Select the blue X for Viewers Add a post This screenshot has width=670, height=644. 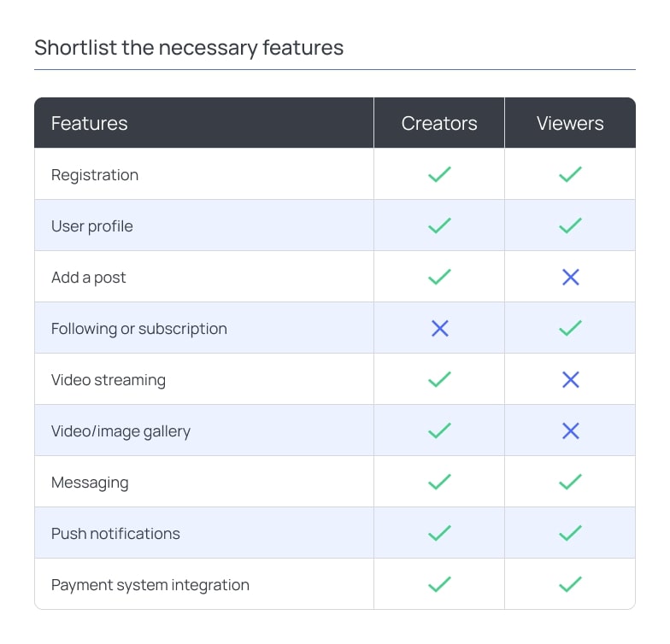pos(571,277)
